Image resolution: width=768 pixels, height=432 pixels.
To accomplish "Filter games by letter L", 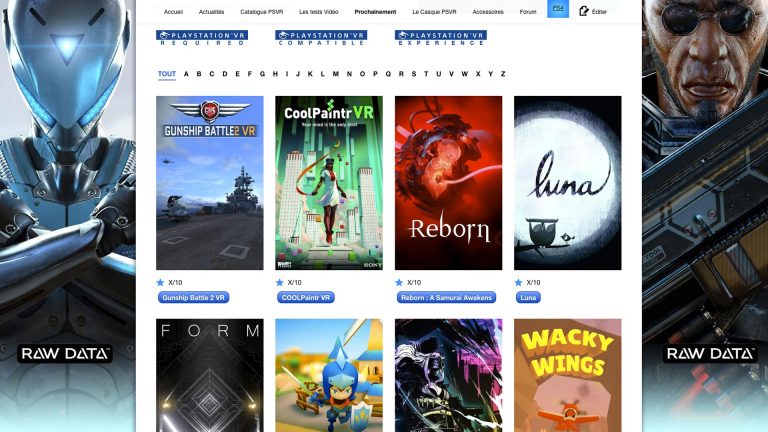I will coord(323,74).
